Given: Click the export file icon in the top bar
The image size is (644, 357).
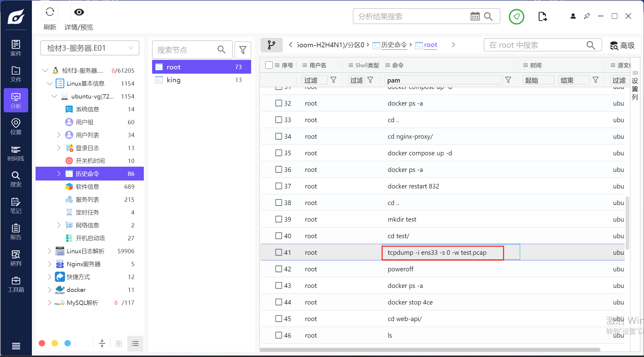Looking at the screenshot, I should [x=542, y=16].
